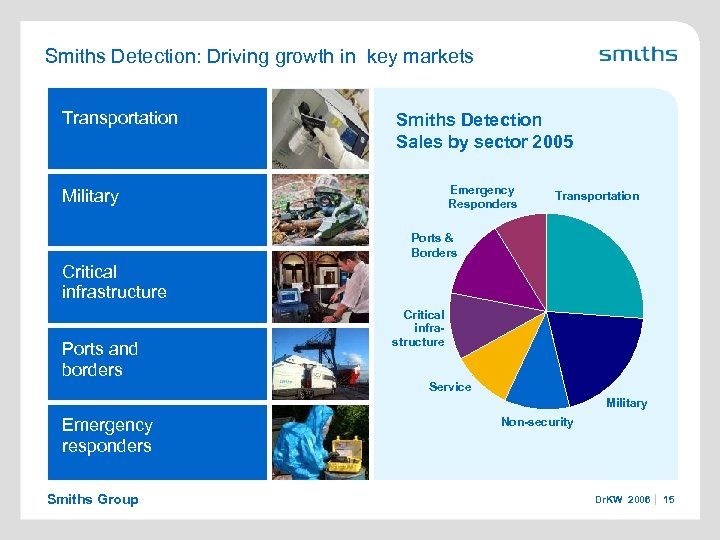
Task: Click the 'Critical infra-structure' chart label
Action: (x=418, y=328)
